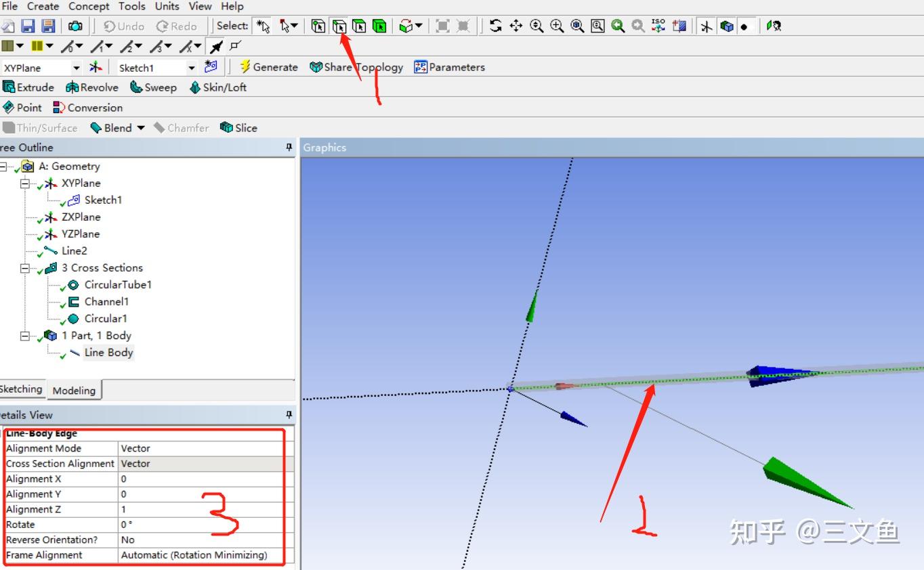Viewport: 924px width, 570px height.
Task: Enable the body selection filter
Action: click(x=380, y=26)
